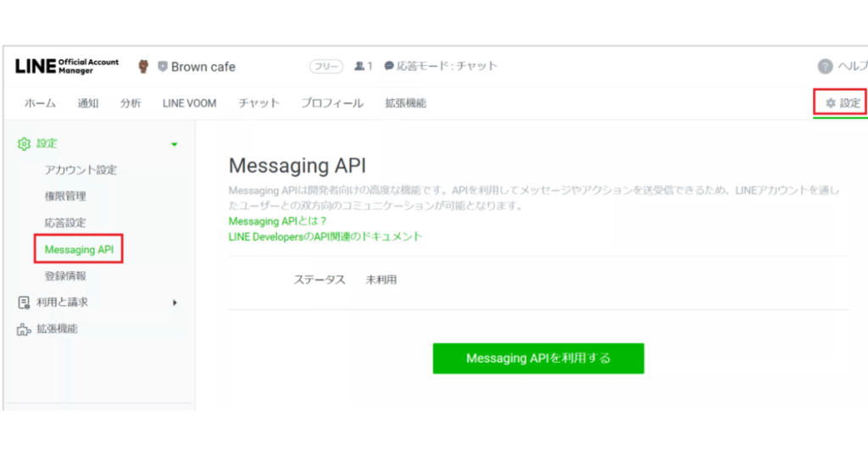The image size is (868, 456).
Task: Click the Messaging APIを利用する button
Action: point(538,358)
